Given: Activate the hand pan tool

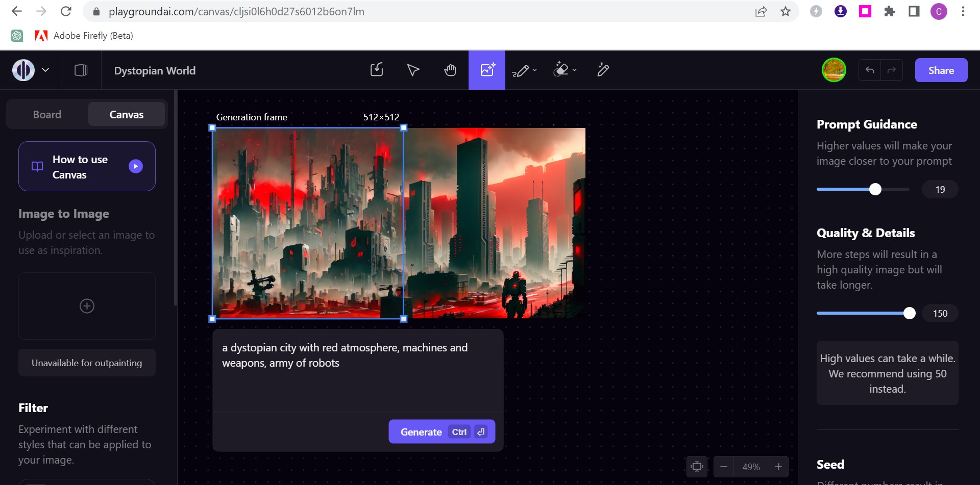Looking at the screenshot, I should (450, 70).
